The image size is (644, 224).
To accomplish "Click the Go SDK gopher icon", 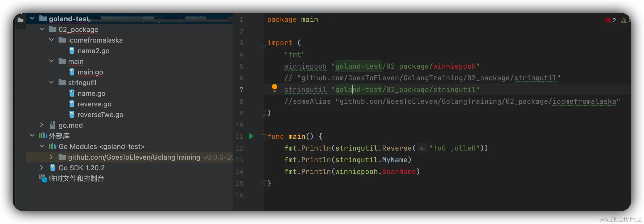I will (53, 167).
